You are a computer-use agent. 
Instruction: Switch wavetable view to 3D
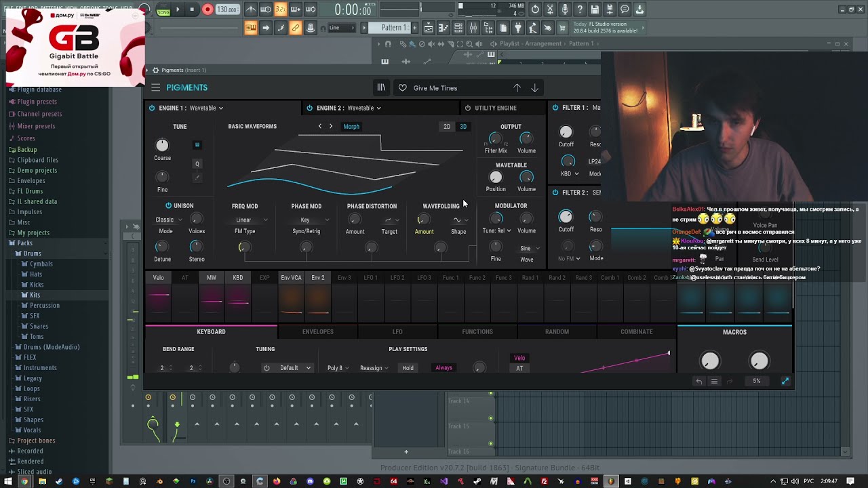point(463,126)
